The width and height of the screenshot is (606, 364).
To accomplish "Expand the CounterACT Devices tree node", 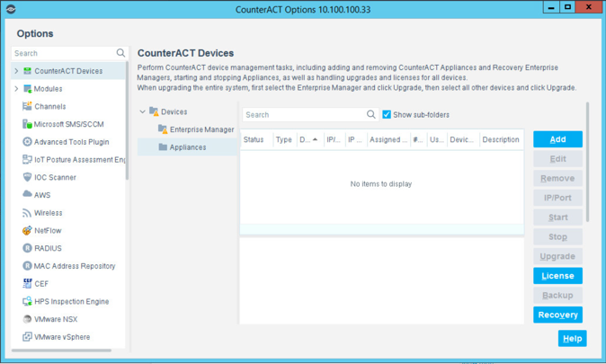I will [x=16, y=71].
